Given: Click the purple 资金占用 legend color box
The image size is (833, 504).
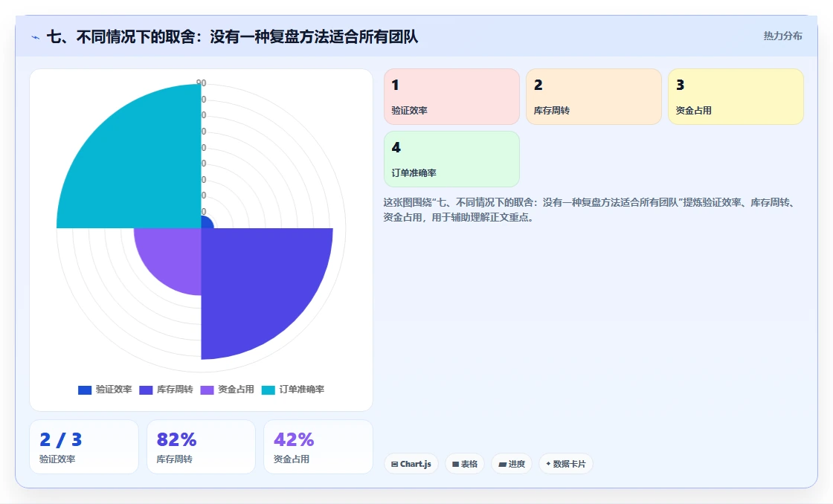Looking at the screenshot, I should pyautogui.click(x=207, y=390).
